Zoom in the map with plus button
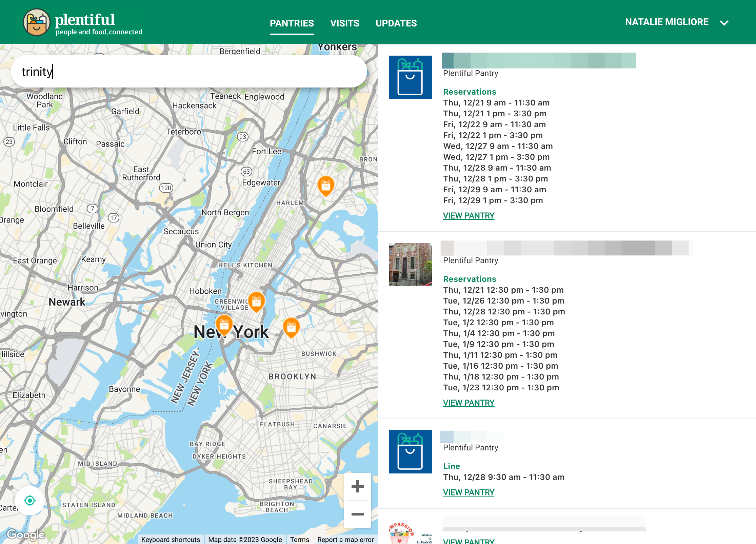This screenshot has height=544, width=756. tap(358, 486)
